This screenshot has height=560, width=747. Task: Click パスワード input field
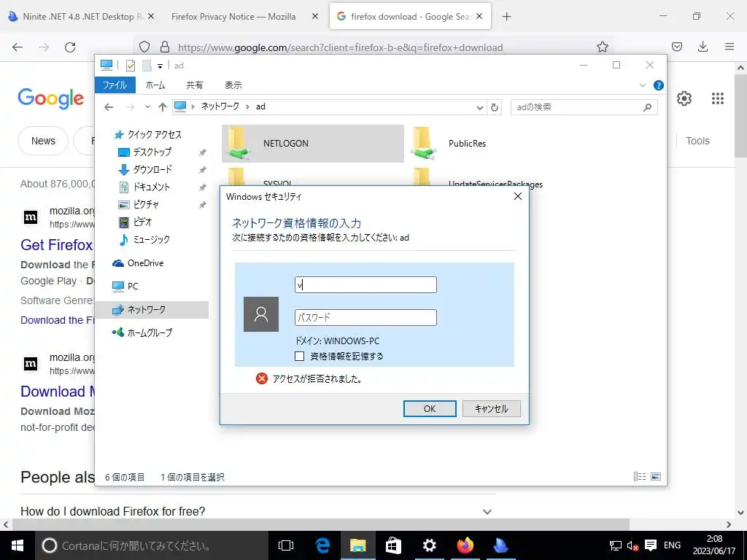(x=366, y=318)
